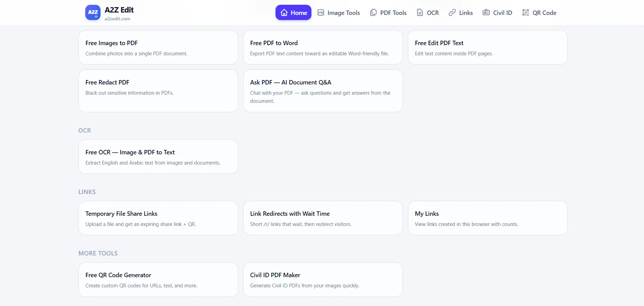This screenshot has height=306, width=644.
Task: Select Civil ID nav label
Action: click(503, 13)
